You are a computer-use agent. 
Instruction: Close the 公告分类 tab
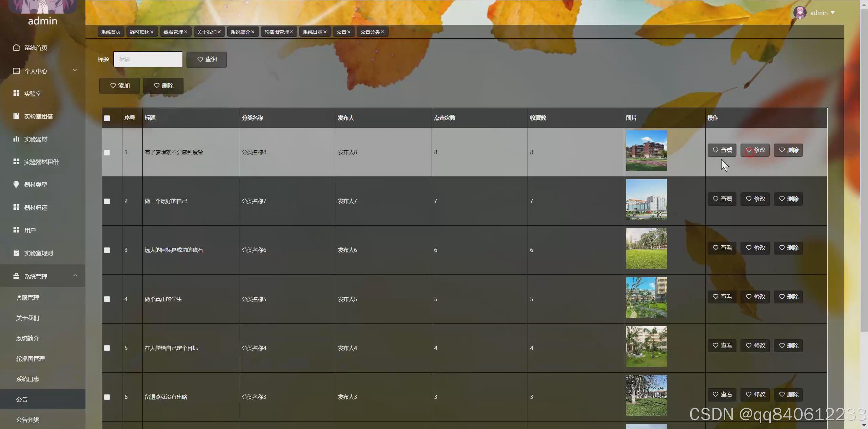pyautogui.click(x=382, y=32)
